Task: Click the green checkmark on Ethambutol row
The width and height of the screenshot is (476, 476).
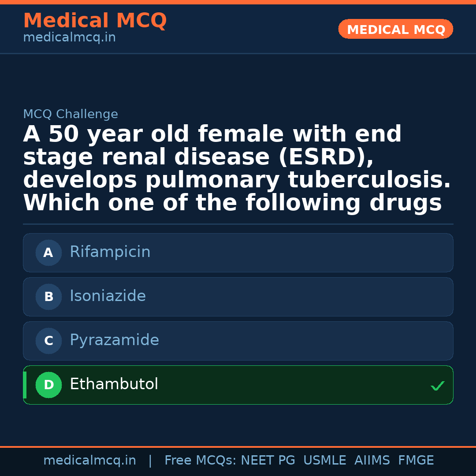Action: click(437, 386)
